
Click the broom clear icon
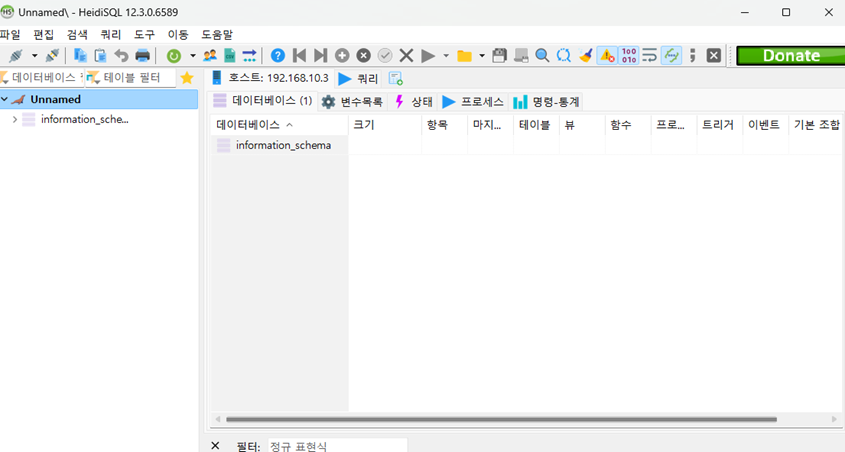pos(585,55)
